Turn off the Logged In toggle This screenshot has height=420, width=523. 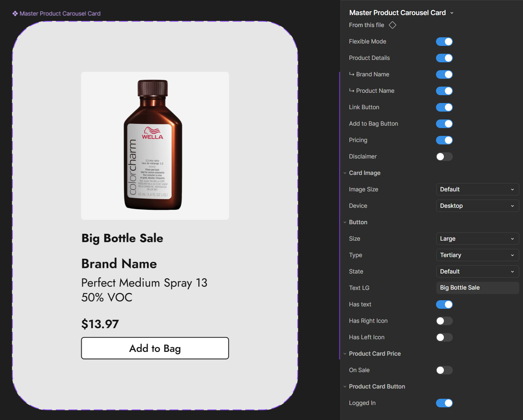[444, 403]
